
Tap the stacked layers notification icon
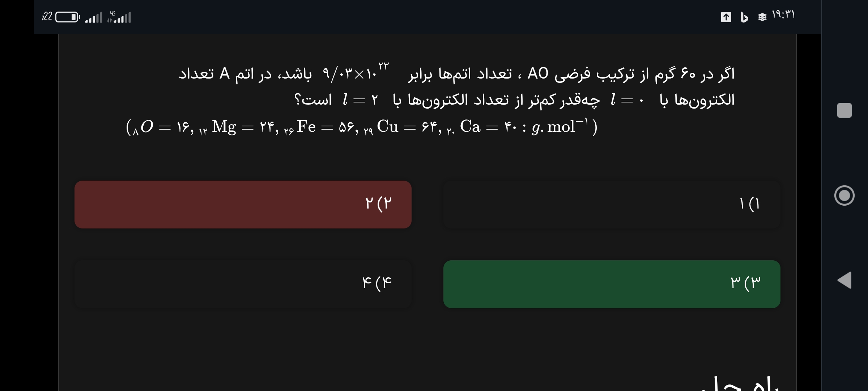coord(762,17)
